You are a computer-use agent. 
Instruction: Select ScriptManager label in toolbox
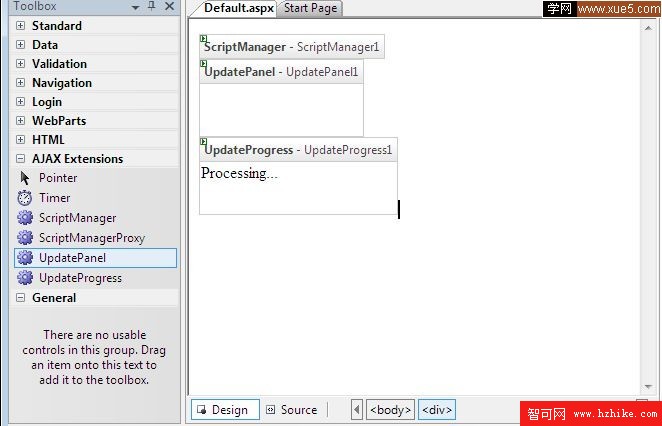pos(77,218)
